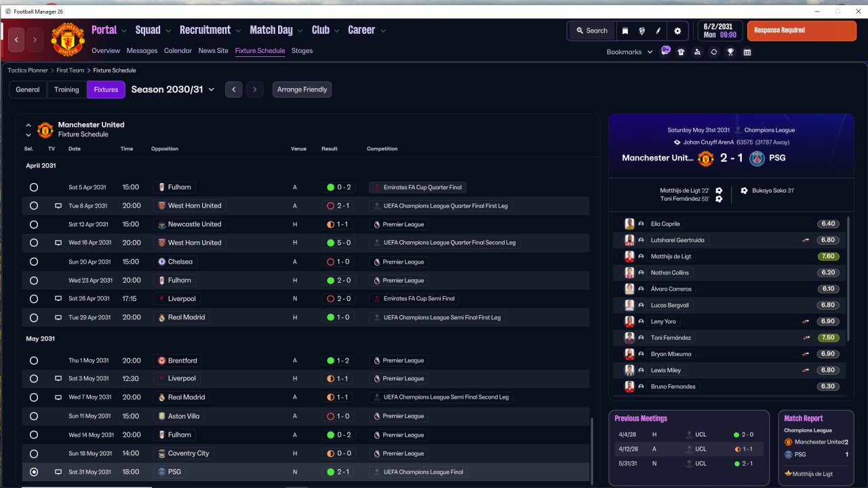Click the Newcastle United crest in fixture list
The height and width of the screenshot is (488, 868).
coord(161,224)
